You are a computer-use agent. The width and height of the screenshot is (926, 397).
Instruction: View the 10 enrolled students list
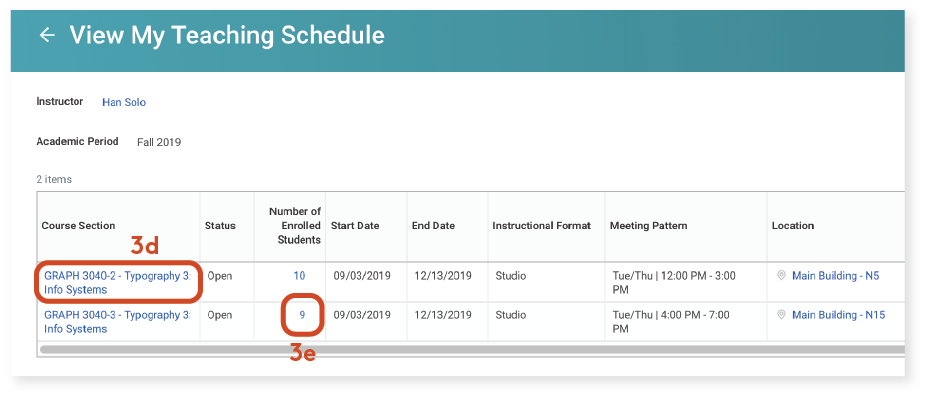[x=299, y=276]
